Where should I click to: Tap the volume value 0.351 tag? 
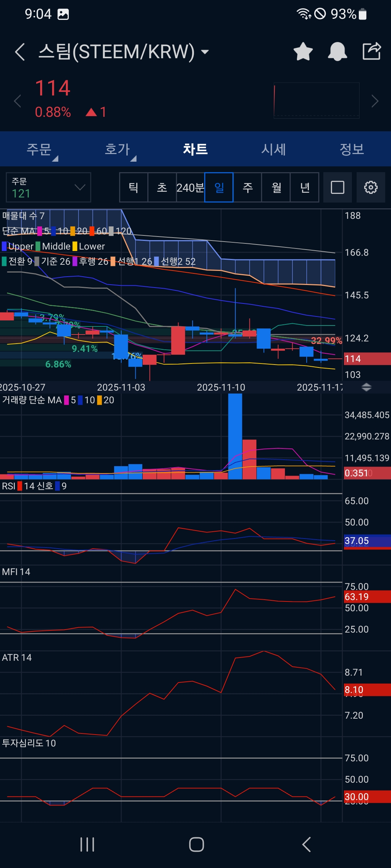367,473
